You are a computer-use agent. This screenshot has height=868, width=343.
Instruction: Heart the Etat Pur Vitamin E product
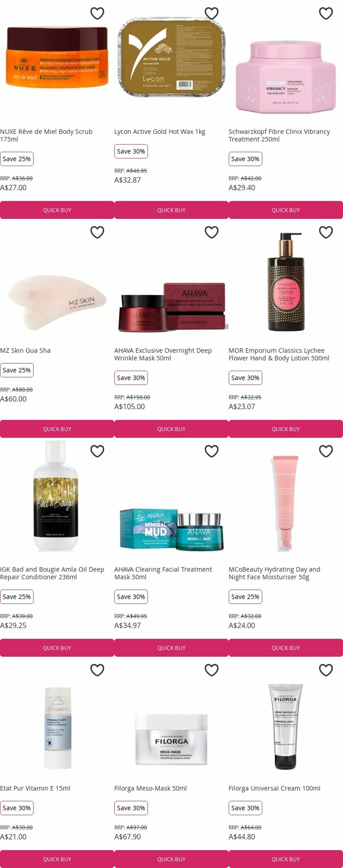[x=97, y=670]
